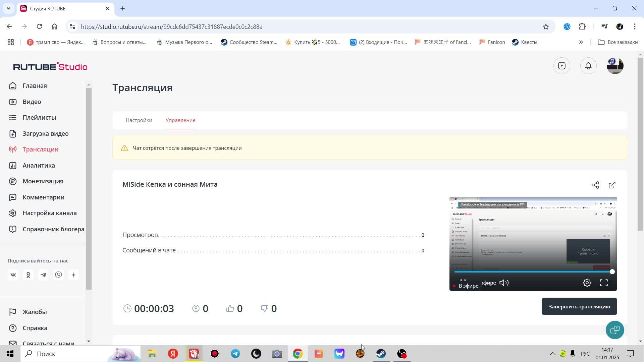Viewport: 644px width, 362px height.
Task: Open browser home page
Action: coord(55,26)
